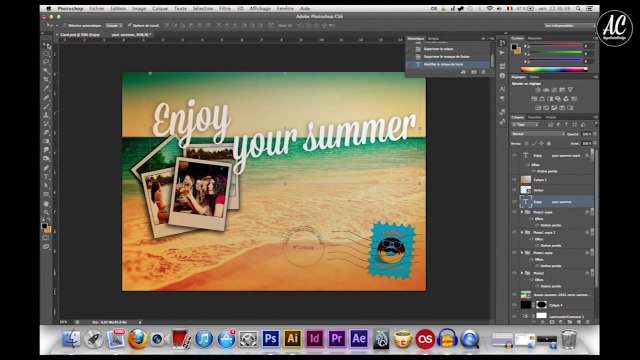Open the layer filter Type dropdown
Viewport: 640px width, 360px height.
526,124
